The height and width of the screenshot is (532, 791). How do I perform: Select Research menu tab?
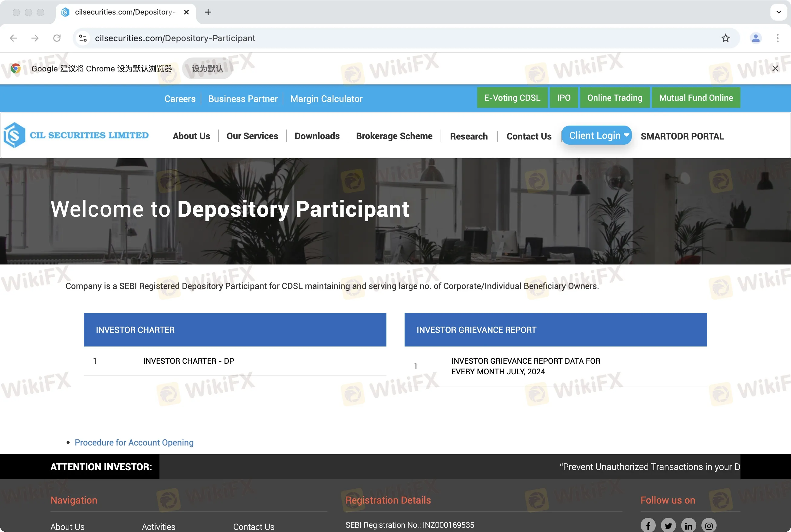click(x=469, y=136)
